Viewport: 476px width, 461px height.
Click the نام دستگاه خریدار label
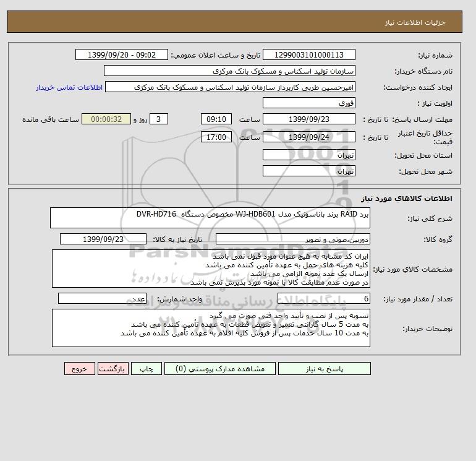[x=423, y=71]
